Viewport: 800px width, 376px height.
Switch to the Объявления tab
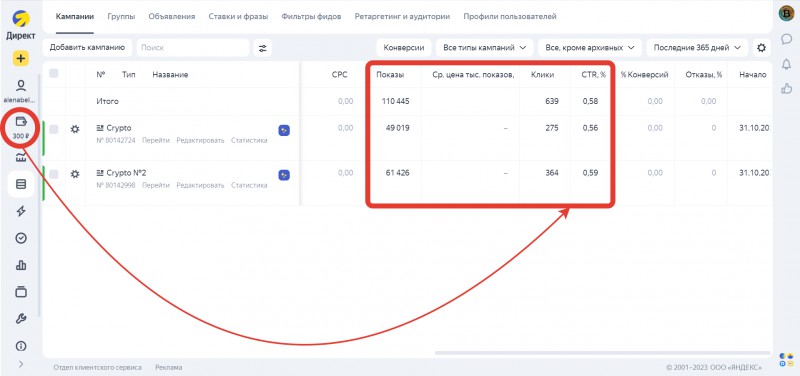pyautogui.click(x=172, y=16)
